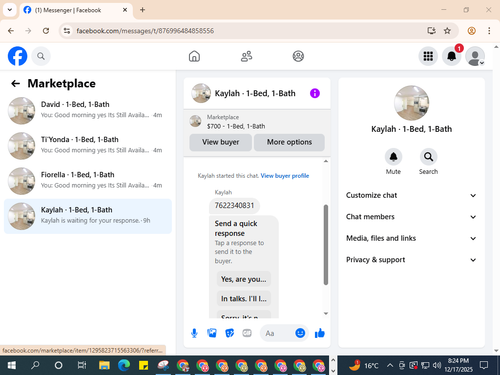This screenshot has height=375, width=500.
Task: Toggle conversation information purple icon
Action: coord(315,93)
